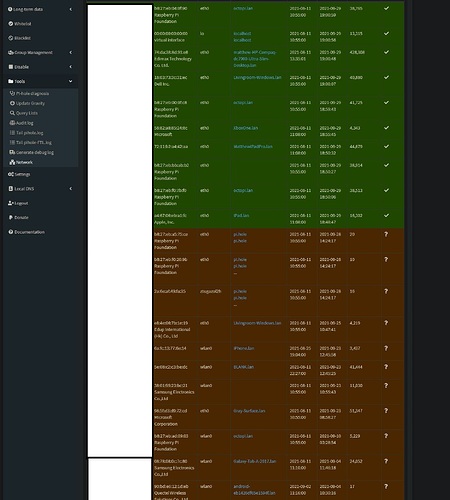Click the checkmark in the Virtual interface row
Image resolution: width=450 pixels, height=500 pixels.
point(386,33)
